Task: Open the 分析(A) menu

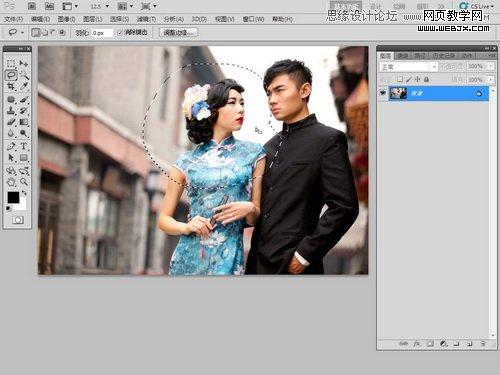Action: [173, 19]
